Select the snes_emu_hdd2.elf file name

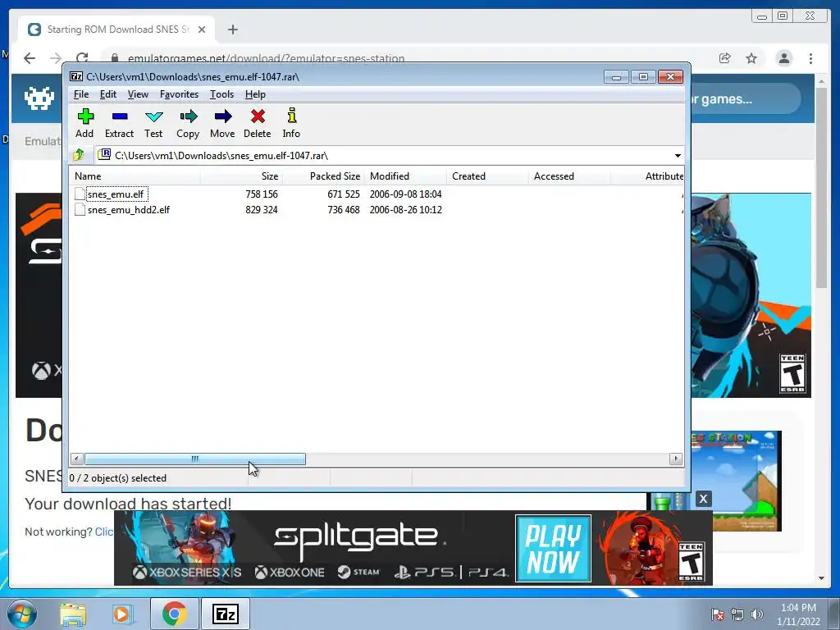pyautogui.click(x=129, y=209)
